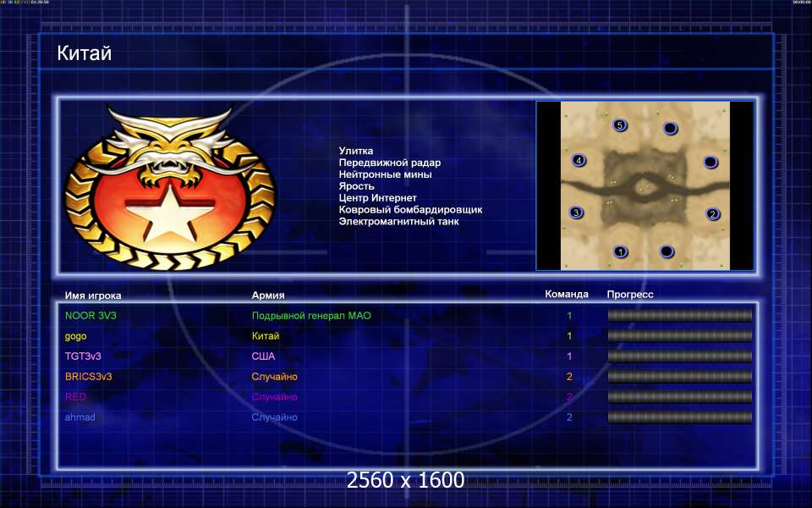Click the "Ярость" entry
Viewport: 812px width, 508px height.
click(356, 186)
